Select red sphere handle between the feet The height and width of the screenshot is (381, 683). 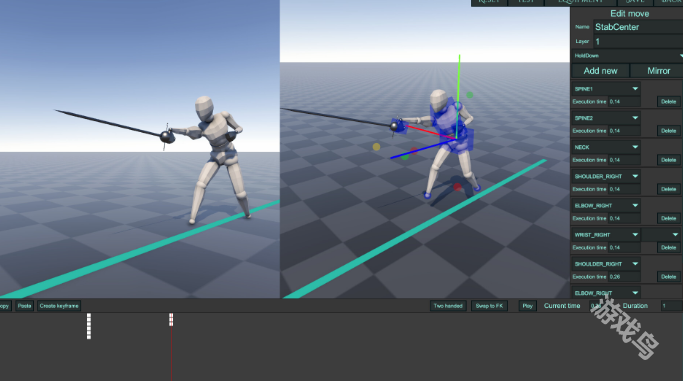tap(457, 187)
